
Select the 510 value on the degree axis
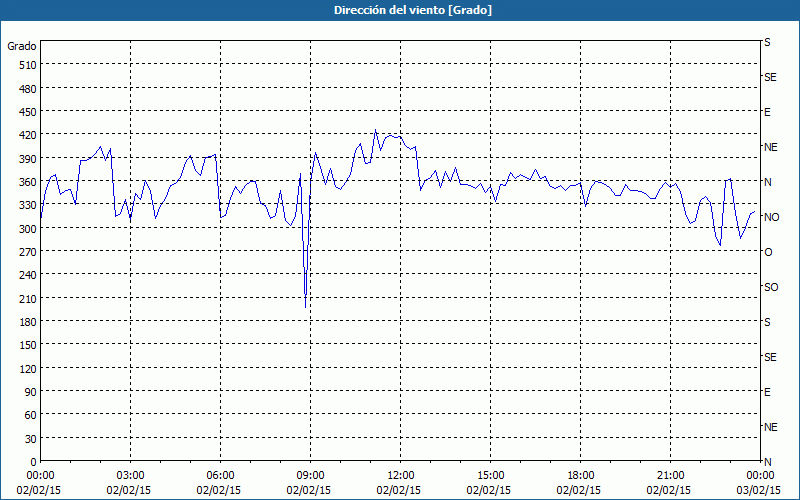pyautogui.click(x=28, y=65)
